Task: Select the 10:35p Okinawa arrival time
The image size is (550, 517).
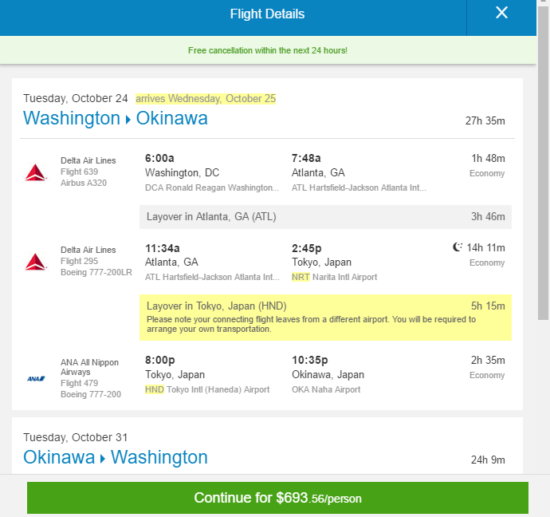Action: click(310, 360)
